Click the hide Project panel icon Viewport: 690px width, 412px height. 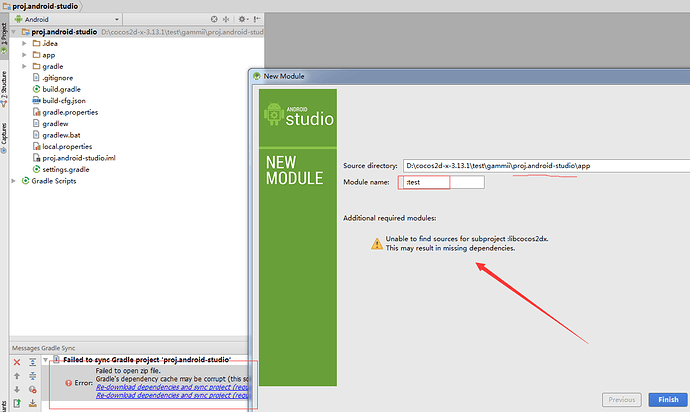[257, 19]
